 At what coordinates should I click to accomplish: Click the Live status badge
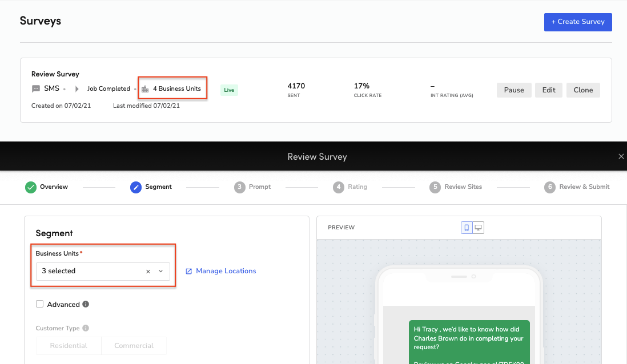[229, 90]
